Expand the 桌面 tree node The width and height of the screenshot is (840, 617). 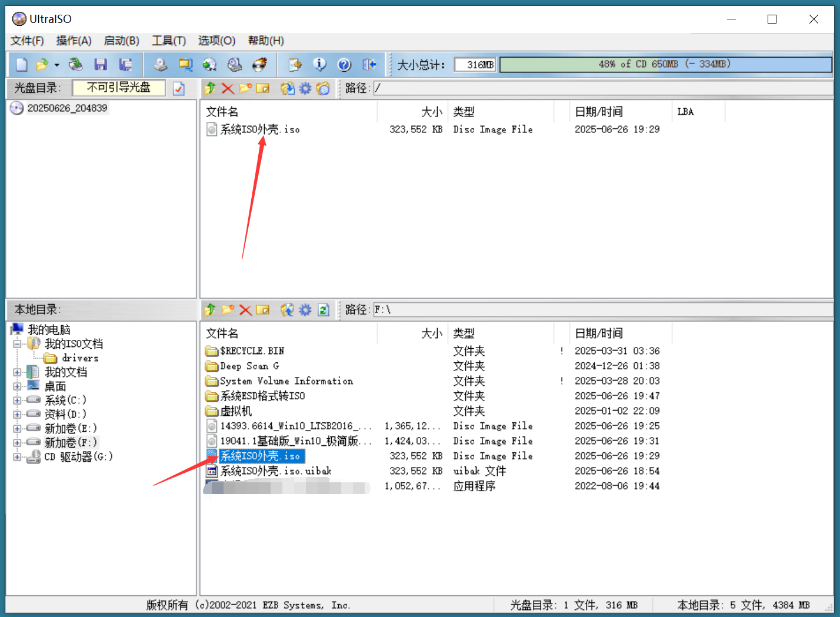[17, 386]
